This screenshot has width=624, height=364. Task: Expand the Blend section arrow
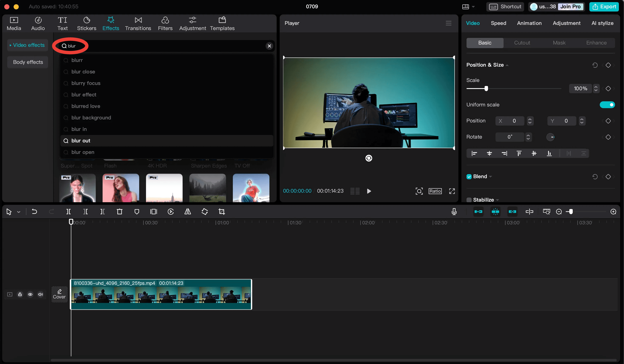(x=491, y=177)
